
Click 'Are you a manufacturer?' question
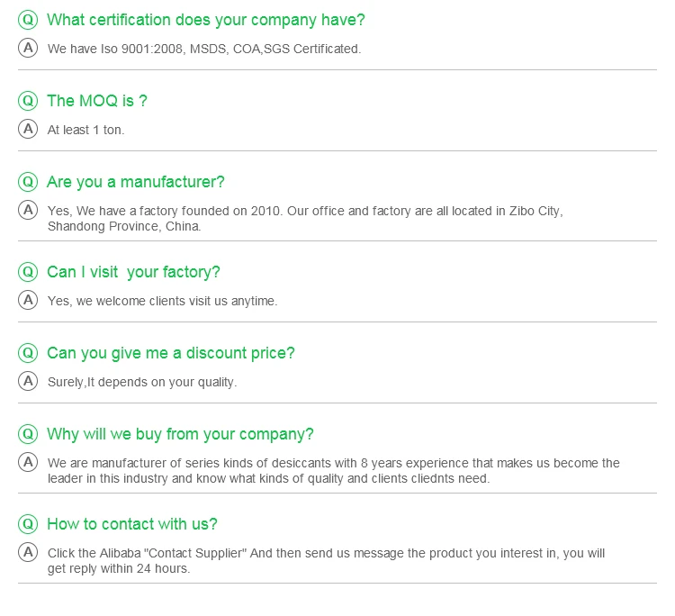[136, 182]
